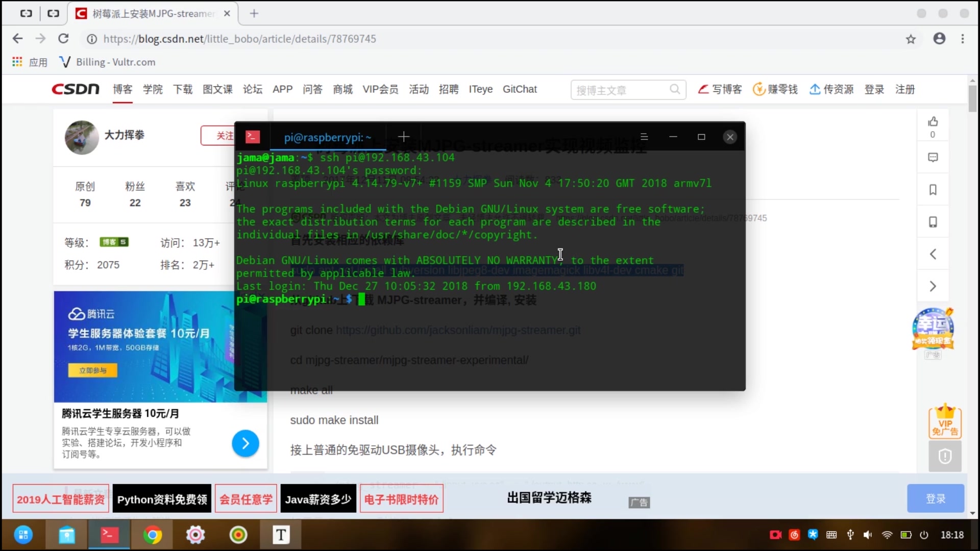The image size is (980, 551).
Task: Open the 图文课 nav item
Action: coord(217,89)
